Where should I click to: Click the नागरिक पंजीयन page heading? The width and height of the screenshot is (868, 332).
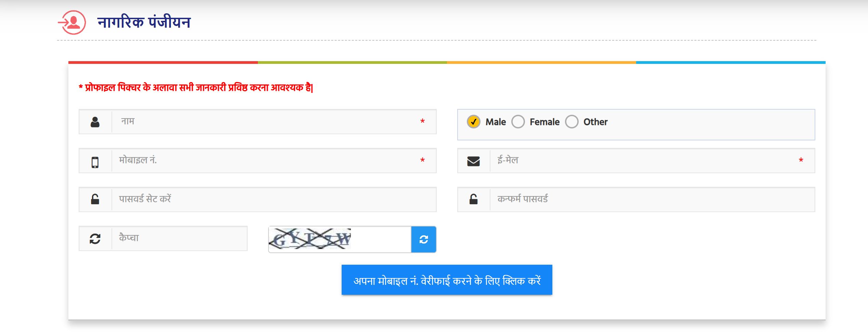144,23
